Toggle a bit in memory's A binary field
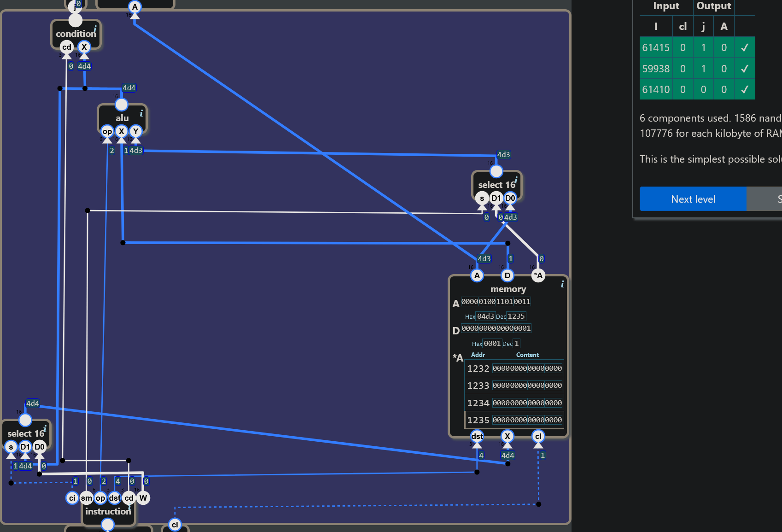Image resolution: width=782 pixels, height=532 pixels. click(x=496, y=301)
